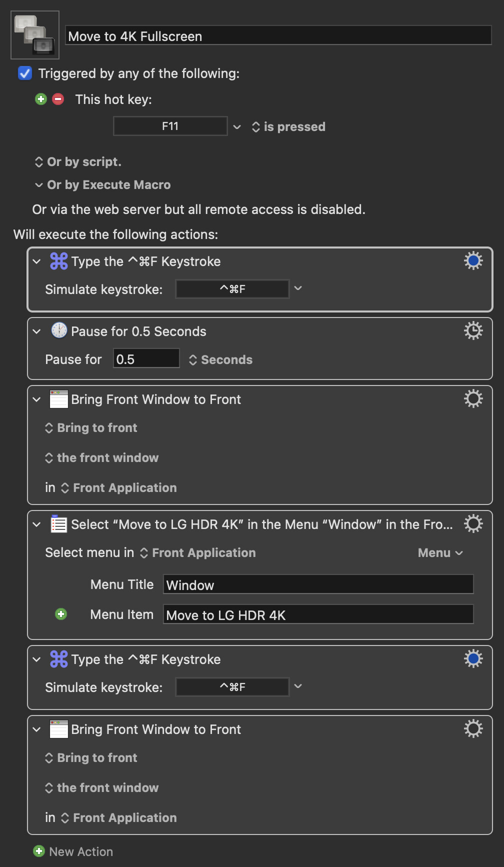Change the 'is pressed' trigger option
This screenshot has height=867, width=504.
(x=288, y=127)
